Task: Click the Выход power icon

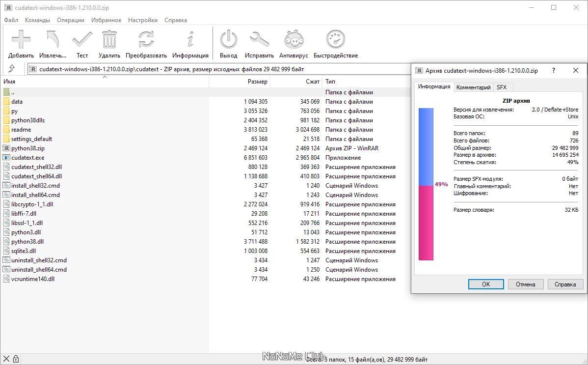Action: pos(228,39)
